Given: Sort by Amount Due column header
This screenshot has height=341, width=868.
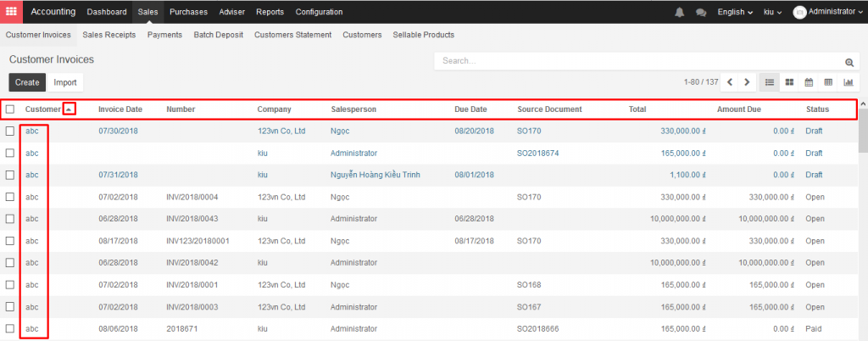Looking at the screenshot, I should click(x=738, y=109).
